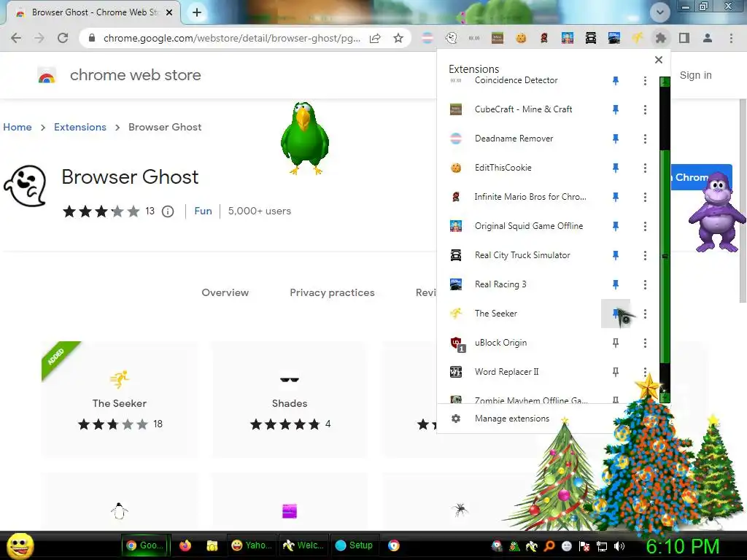The width and height of the screenshot is (747, 560).
Task: Open The Seeker from extensions list
Action: coord(495,314)
